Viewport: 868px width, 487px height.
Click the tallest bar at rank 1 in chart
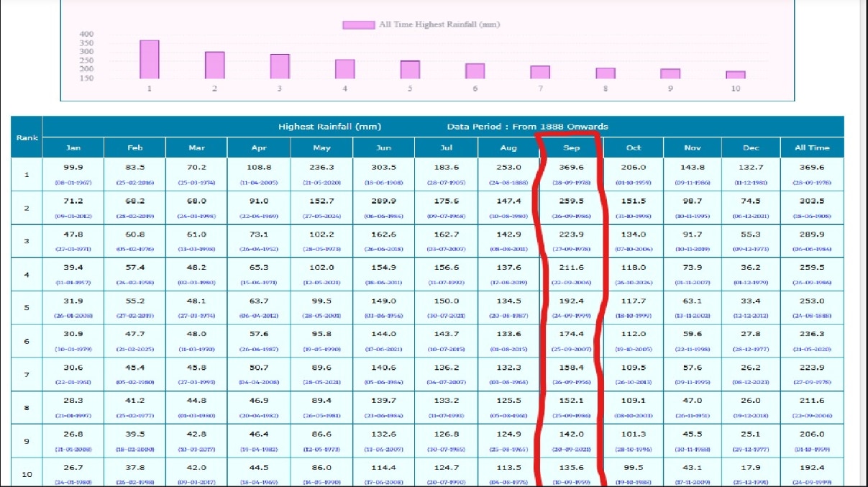tap(149, 60)
